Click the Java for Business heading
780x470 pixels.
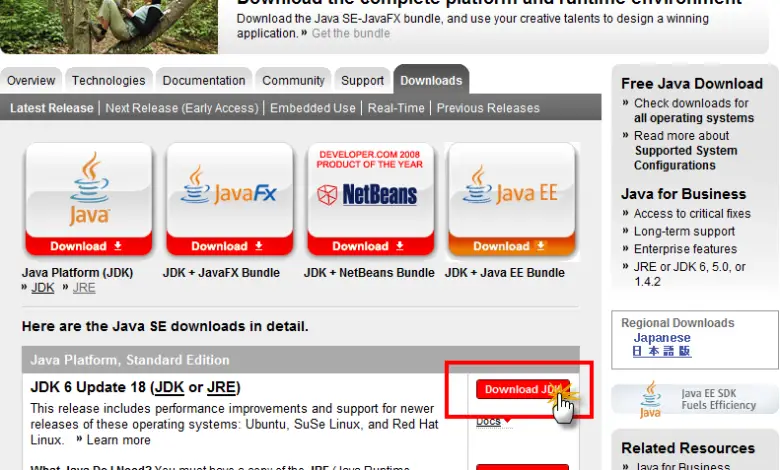coord(683,194)
